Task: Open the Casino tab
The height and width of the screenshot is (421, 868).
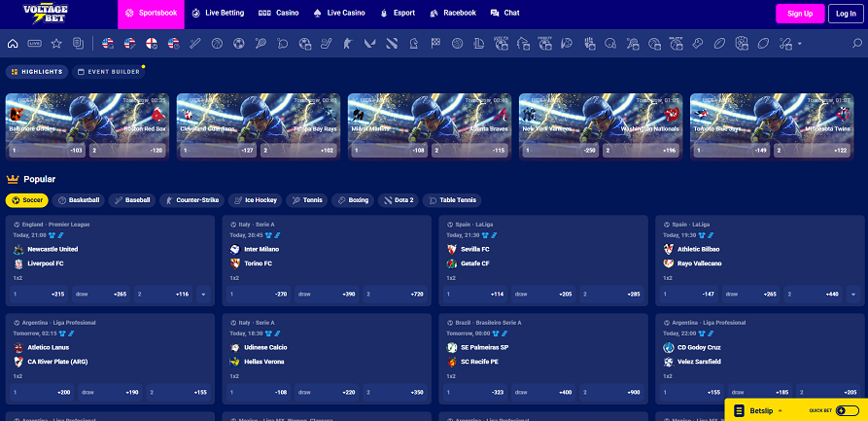Action: click(x=278, y=13)
